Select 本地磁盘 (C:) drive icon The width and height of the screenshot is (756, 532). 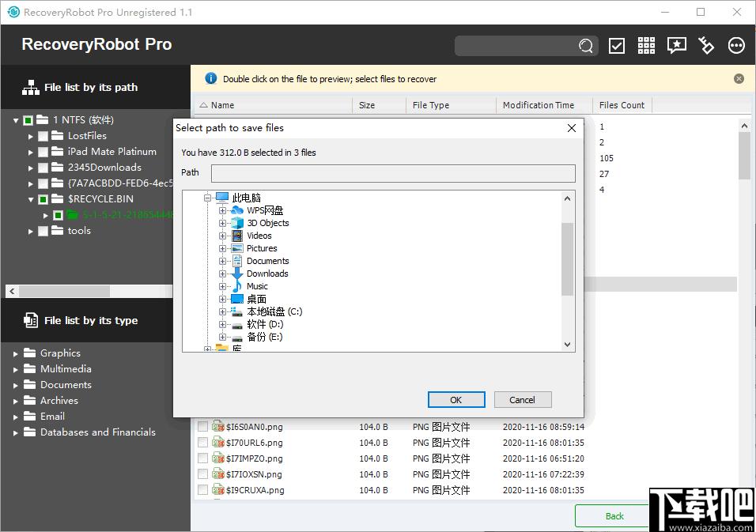tap(236, 311)
